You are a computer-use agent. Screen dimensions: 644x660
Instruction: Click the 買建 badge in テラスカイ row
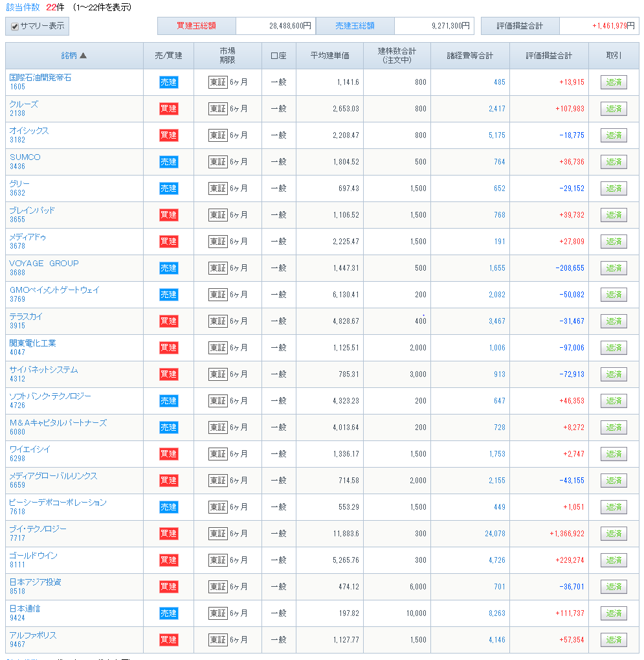(169, 321)
